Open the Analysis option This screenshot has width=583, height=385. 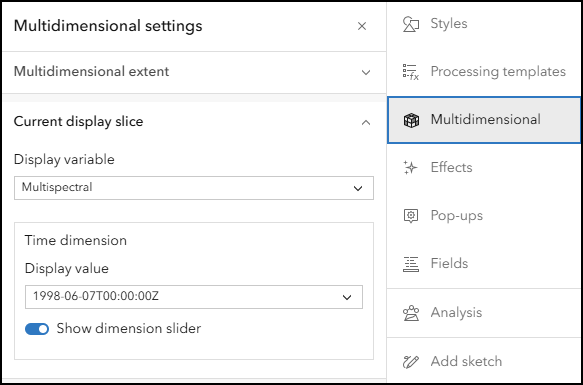pos(484,312)
